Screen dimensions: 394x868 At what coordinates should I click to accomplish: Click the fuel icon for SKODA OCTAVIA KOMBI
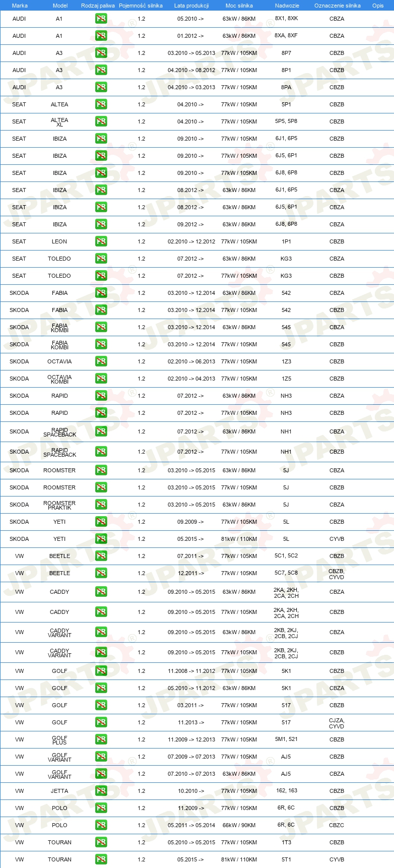tap(101, 379)
